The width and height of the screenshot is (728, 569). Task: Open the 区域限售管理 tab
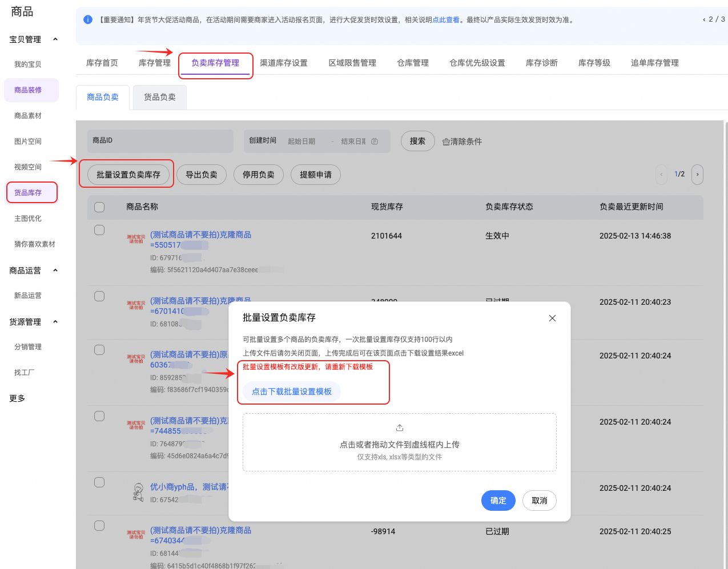tap(352, 63)
